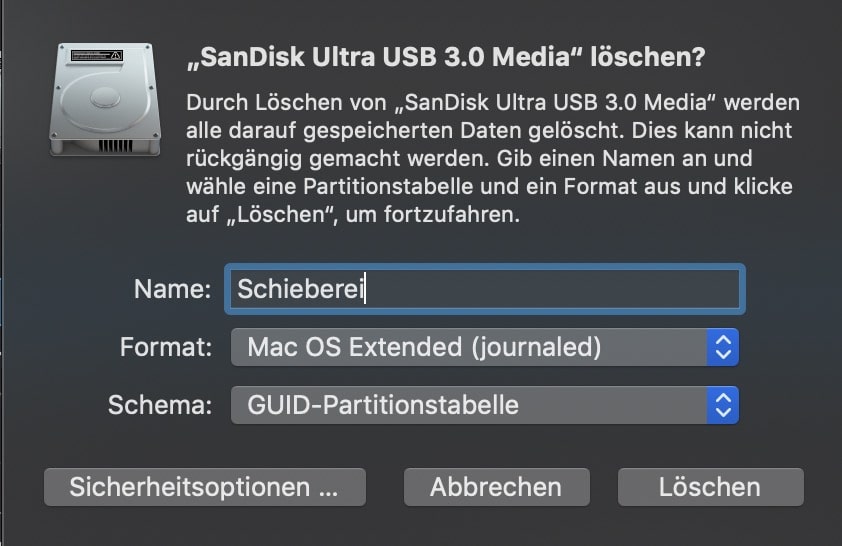Click the word Schieberei in the Name field
The height and width of the screenshot is (546, 842).
pos(301,289)
